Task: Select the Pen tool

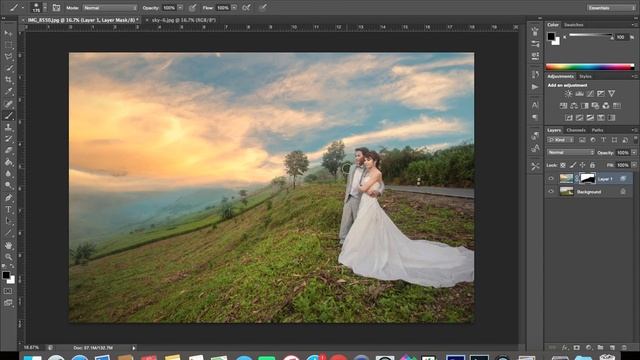Action: tap(8, 198)
